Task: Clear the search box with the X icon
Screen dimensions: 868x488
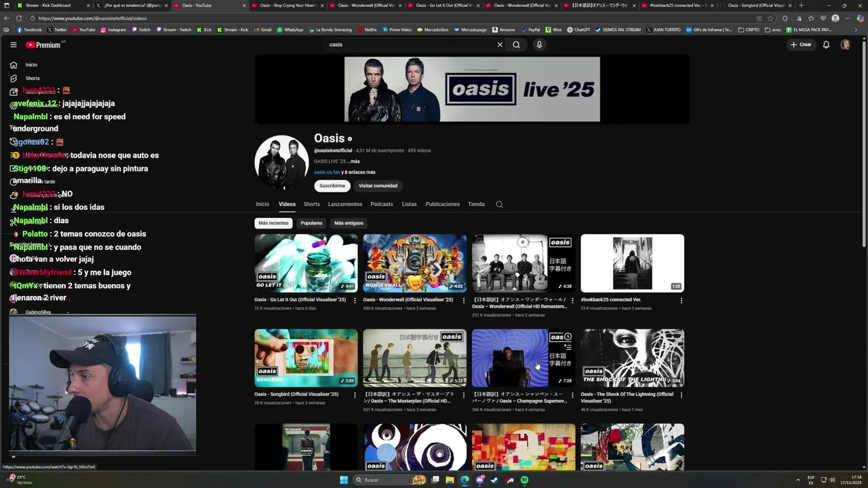Action: point(500,45)
